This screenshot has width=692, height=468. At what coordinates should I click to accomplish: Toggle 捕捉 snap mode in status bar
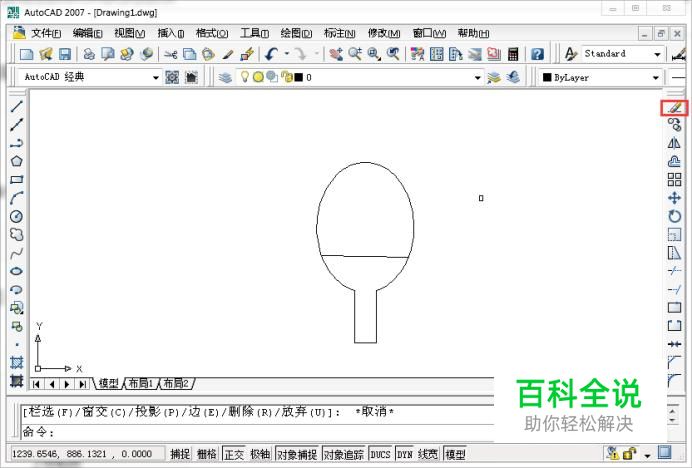coord(180,454)
